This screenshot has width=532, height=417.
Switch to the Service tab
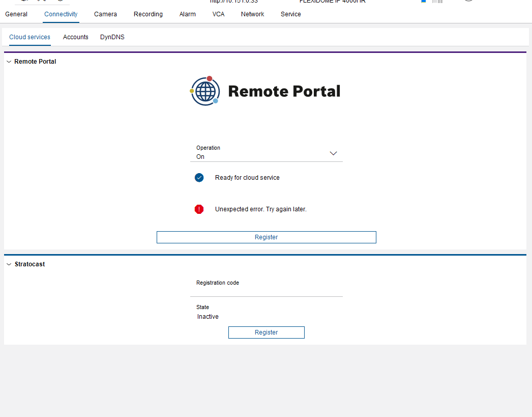point(290,14)
